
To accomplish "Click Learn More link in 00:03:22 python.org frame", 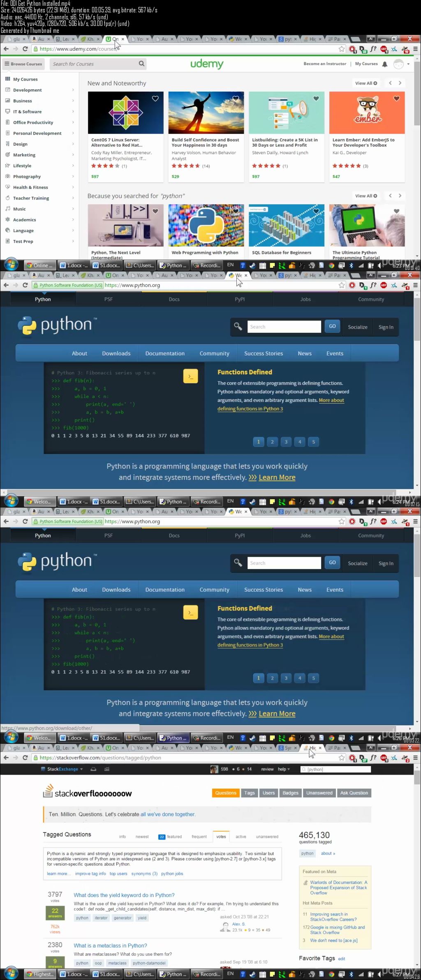I will (x=277, y=714).
